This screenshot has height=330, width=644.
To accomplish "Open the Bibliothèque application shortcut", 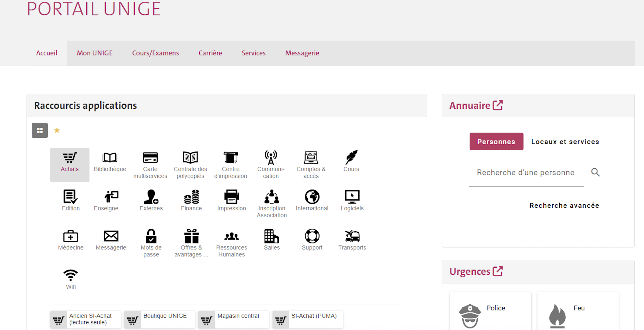I will [110, 162].
